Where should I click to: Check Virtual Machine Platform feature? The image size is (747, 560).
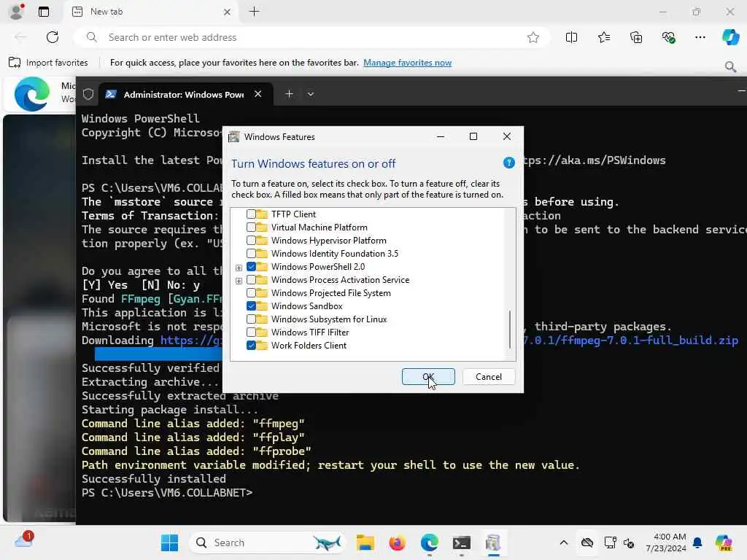tap(251, 227)
